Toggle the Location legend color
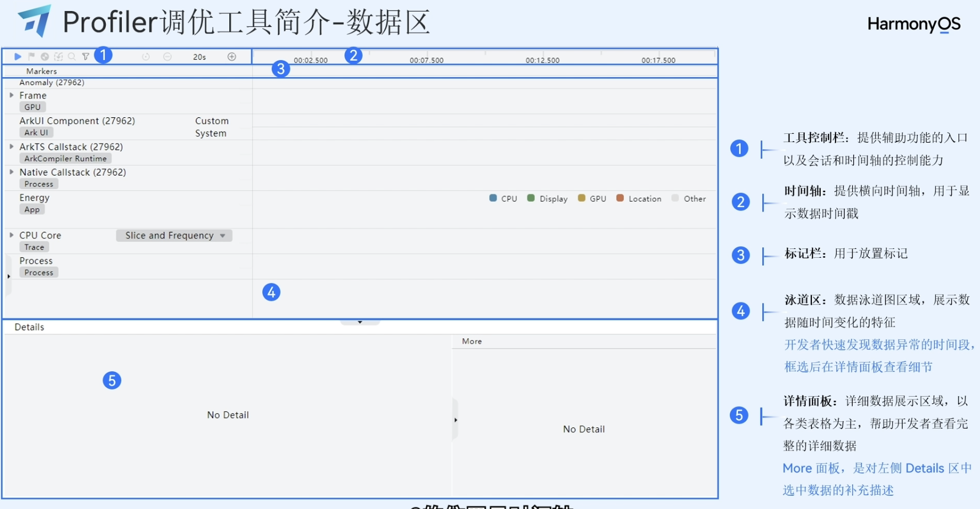Image resolution: width=980 pixels, height=509 pixels. [x=620, y=198]
